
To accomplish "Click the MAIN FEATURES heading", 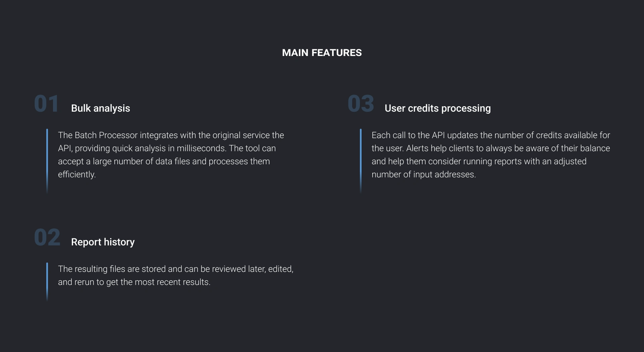I will click(x=322, y=53).
